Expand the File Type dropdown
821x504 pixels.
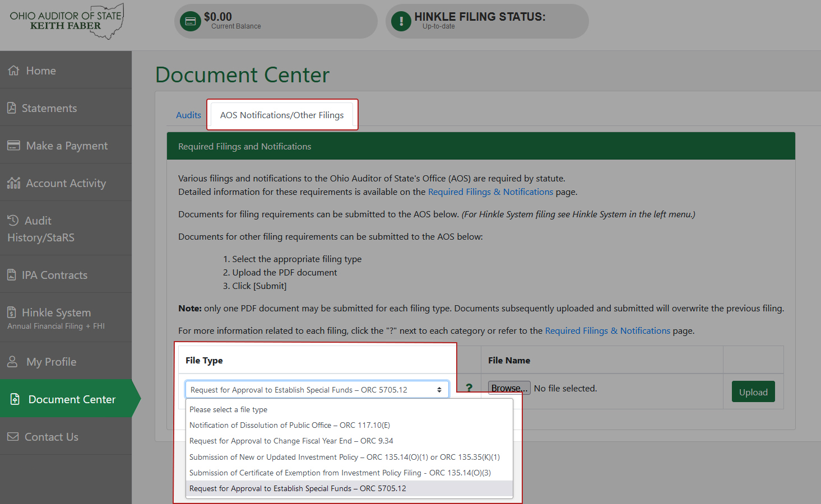pyautogui.click(x=317, y=390)
